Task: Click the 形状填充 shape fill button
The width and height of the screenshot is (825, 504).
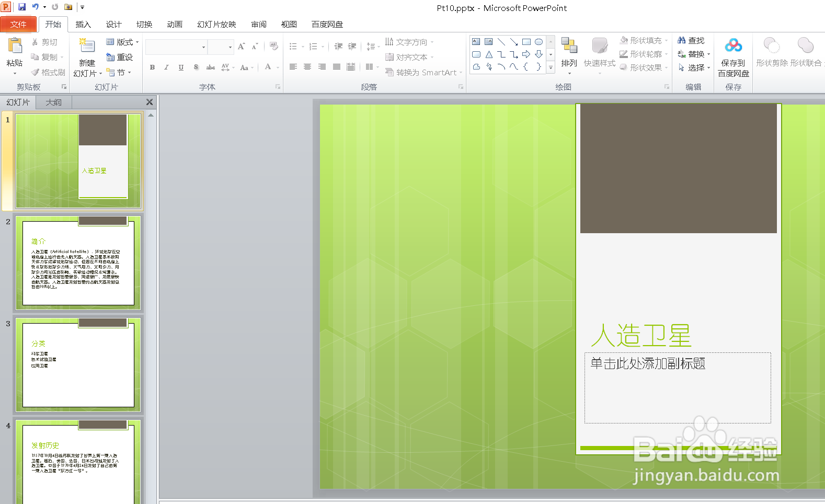Action: pos(644,40)
